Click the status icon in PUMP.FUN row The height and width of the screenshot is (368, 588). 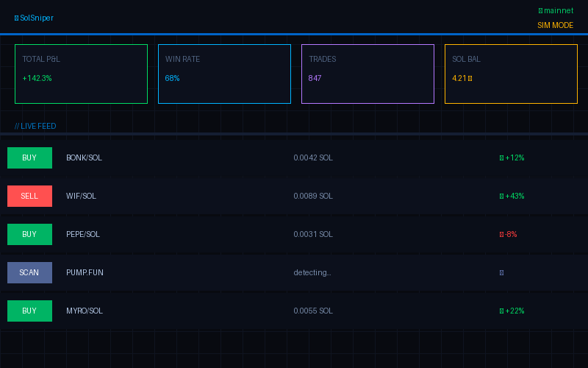tap(502, 272)
